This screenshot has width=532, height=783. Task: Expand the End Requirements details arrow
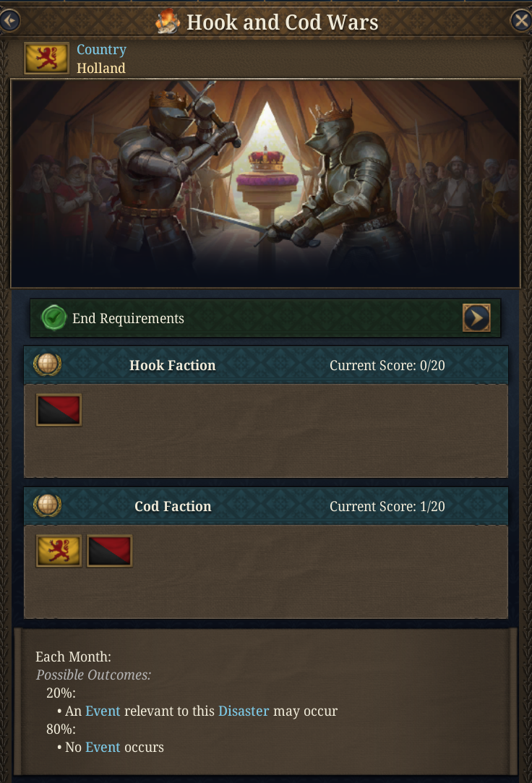click(x=476, y=317)
